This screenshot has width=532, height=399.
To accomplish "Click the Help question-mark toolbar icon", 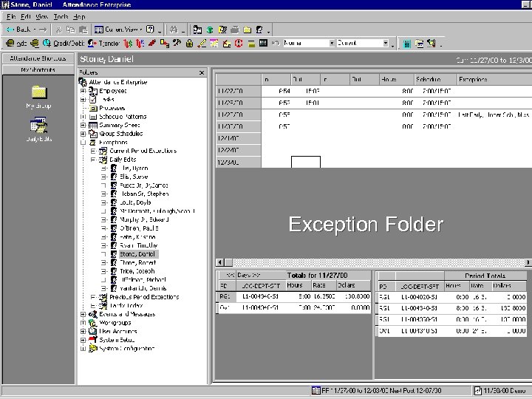I will 150,30.
